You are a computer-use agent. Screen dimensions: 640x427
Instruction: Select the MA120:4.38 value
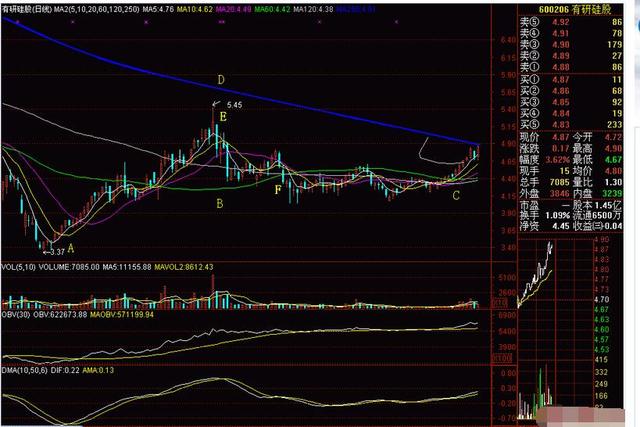tap(313, 9)
